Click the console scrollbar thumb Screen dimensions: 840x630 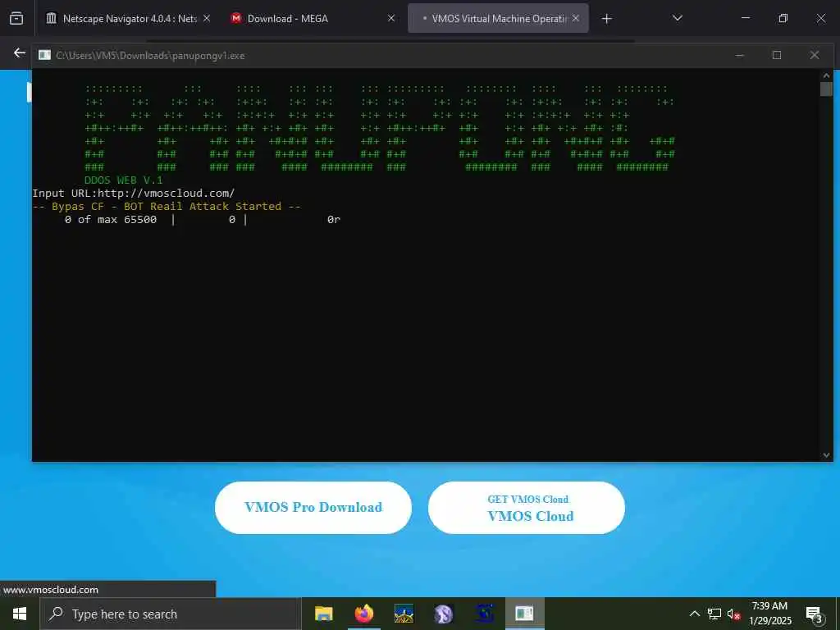tap(826, 89)
